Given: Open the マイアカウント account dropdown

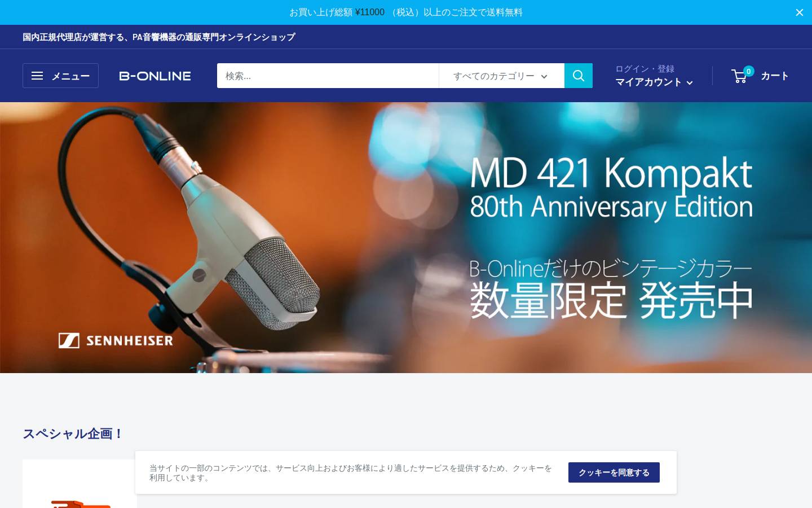Looking at the screenshot, I should click(654, 82).
